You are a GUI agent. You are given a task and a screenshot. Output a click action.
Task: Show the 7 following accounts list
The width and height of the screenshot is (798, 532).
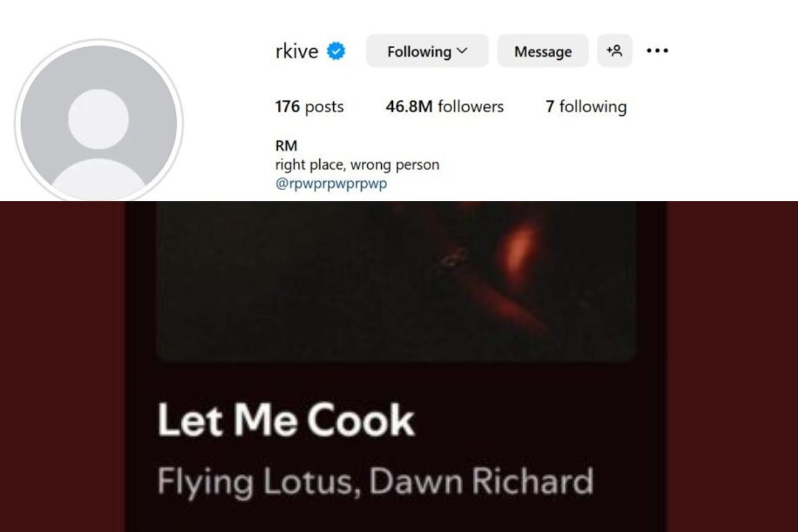[586, 106]
